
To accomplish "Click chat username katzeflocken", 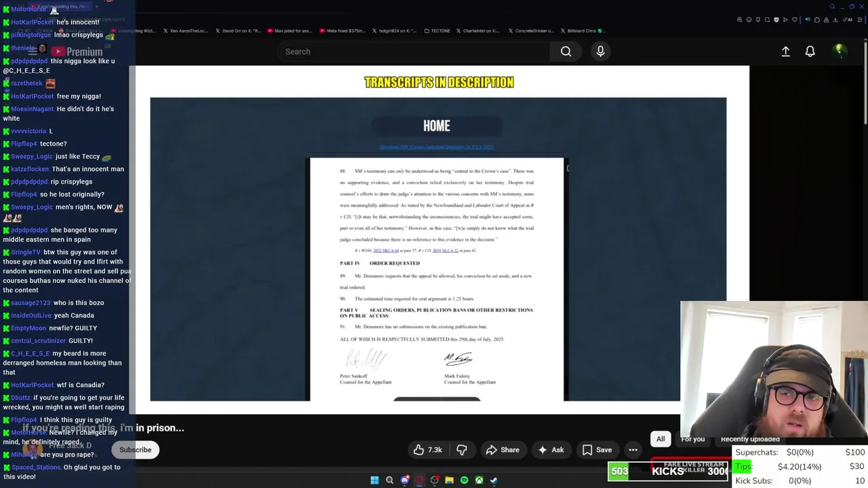I will click(x=30, y=169).
